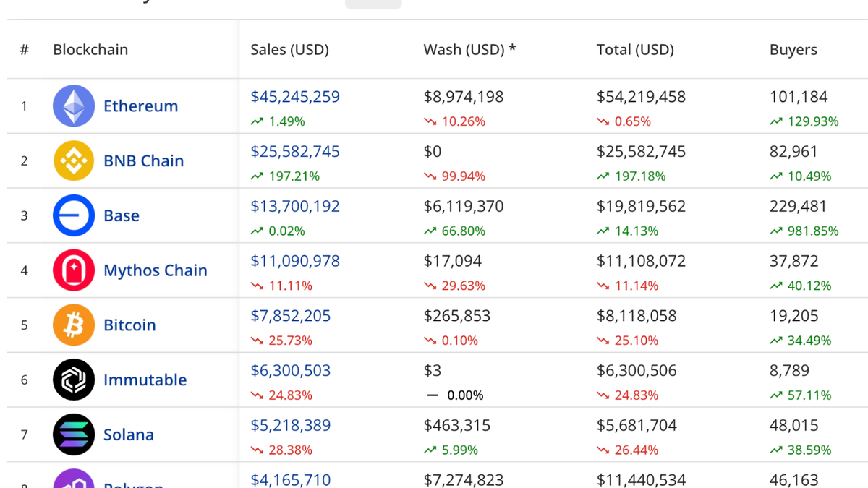868x488 pixels.
Task: Open the Base blockchain link
Action: pyautogui.click(x=122, y=215)
